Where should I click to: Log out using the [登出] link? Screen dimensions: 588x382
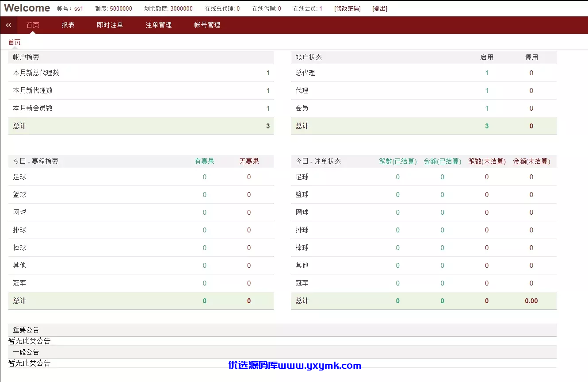pos(380,8)
